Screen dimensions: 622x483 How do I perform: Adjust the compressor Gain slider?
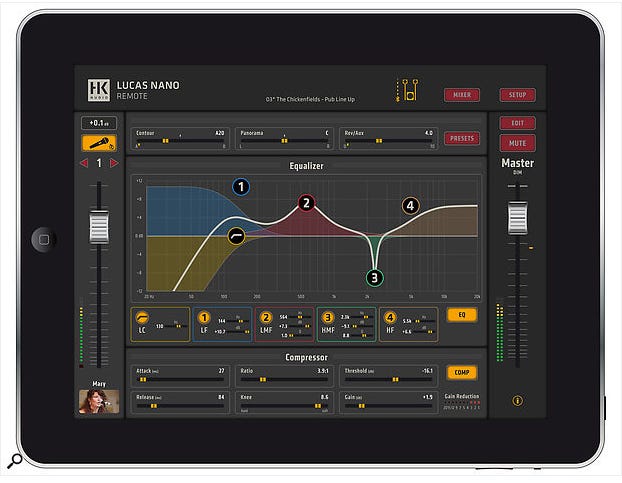click(388, 406)
